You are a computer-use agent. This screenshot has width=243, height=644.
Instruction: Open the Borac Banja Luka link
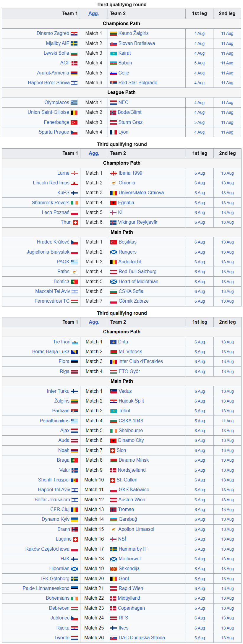point(51,352)
